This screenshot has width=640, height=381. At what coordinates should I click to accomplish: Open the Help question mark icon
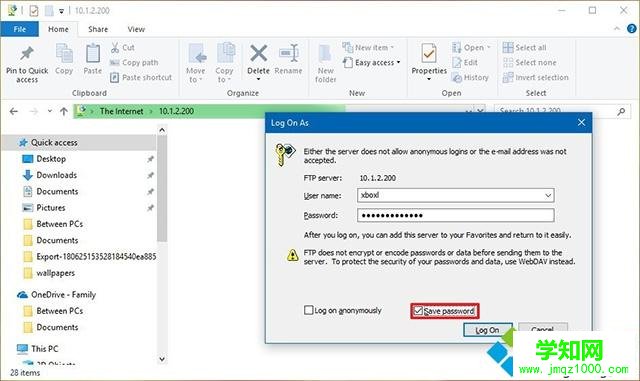[631, 28]
